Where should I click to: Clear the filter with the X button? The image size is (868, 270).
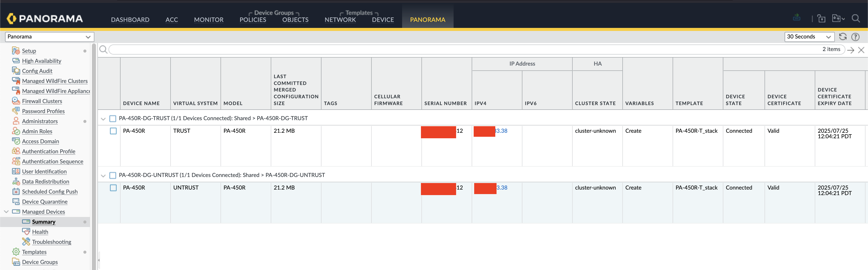(861, 50)
